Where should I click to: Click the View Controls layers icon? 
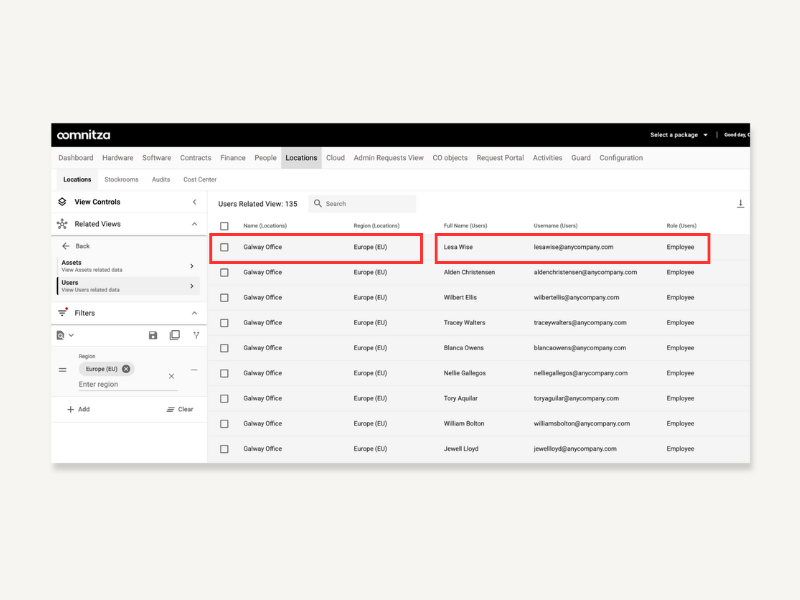[62, 202]
